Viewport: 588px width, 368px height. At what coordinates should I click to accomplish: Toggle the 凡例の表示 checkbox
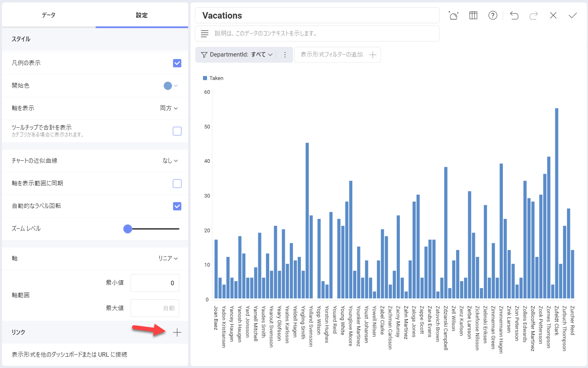[177, 63]
